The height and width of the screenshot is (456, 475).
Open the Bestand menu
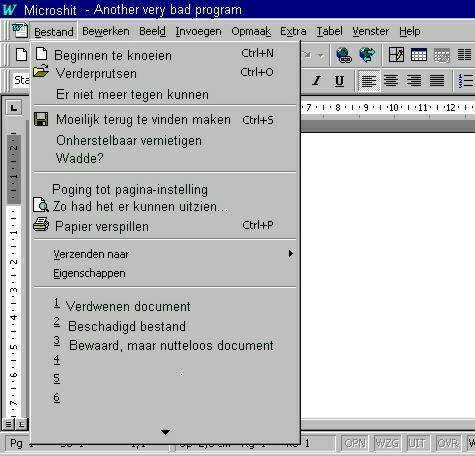(54, 32)
